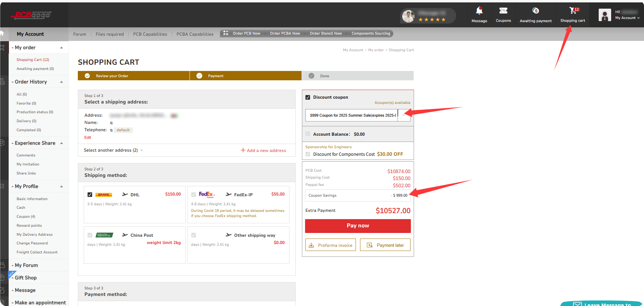Click Leave Message chat widget
Screen dimensions: 644x306
click(601, 304)
